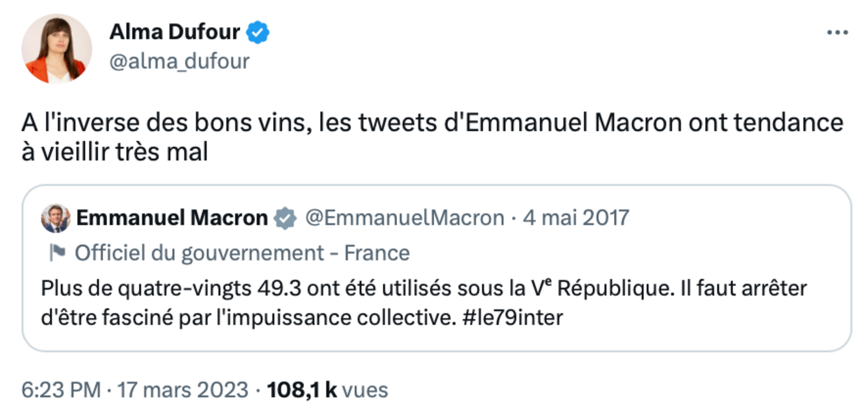Click the Emmanuel Macron name in quoted tweet
Viewport: 868px width, 413px height.
coord(172,218)
